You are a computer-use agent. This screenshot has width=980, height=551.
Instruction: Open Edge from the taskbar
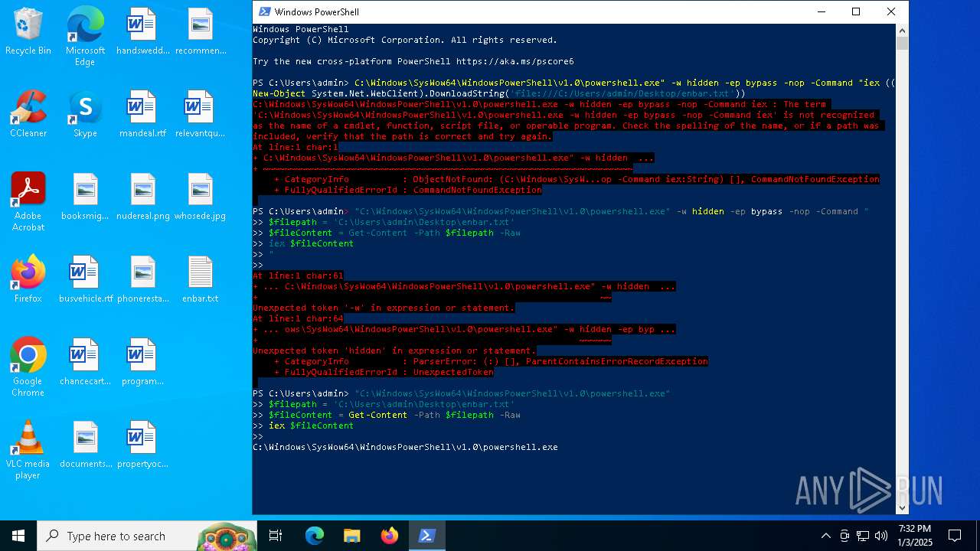[315, 536]
